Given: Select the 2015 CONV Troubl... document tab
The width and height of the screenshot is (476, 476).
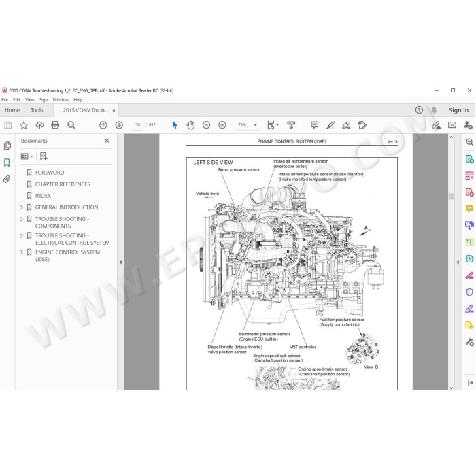Looking at the screenshot, I should [86, 110].
